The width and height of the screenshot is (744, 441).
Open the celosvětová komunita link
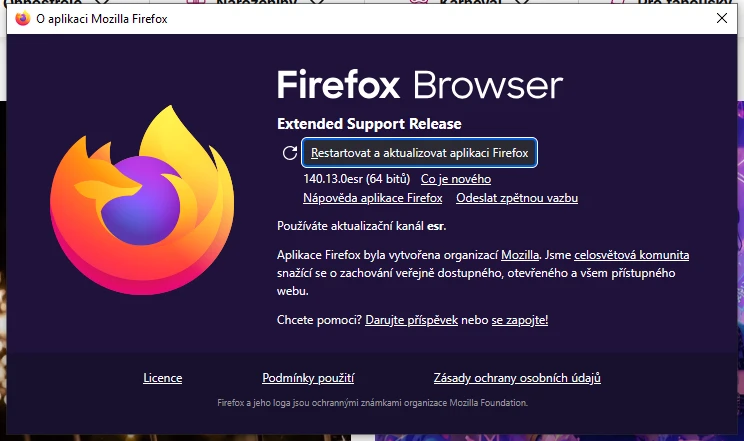pyautogui.click(x=632, y=255)
